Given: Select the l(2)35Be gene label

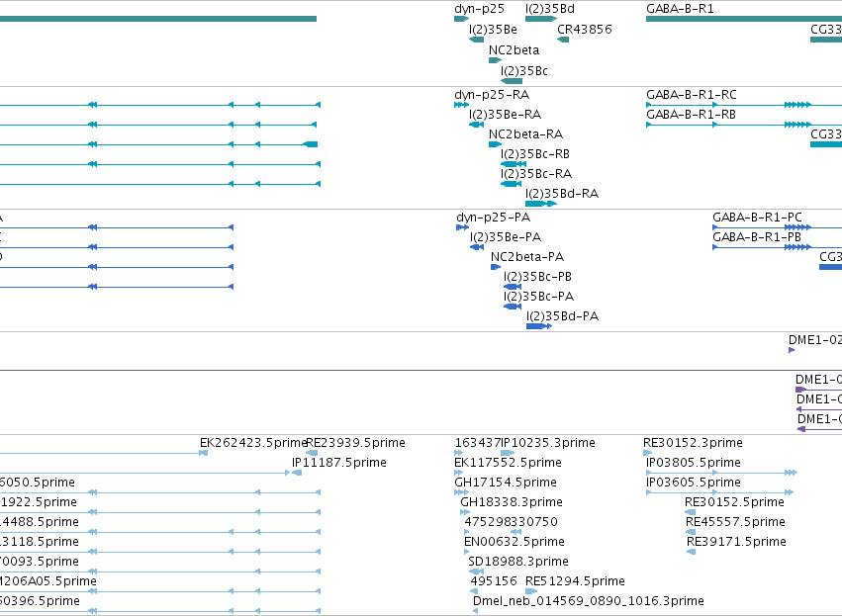Looking at the screenshot, I should pos(493,29).
